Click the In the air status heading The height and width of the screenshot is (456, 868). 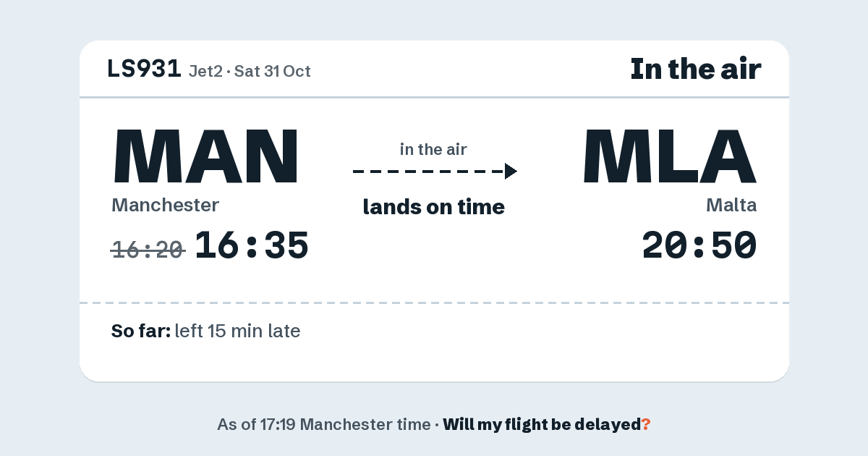[696, 69]
